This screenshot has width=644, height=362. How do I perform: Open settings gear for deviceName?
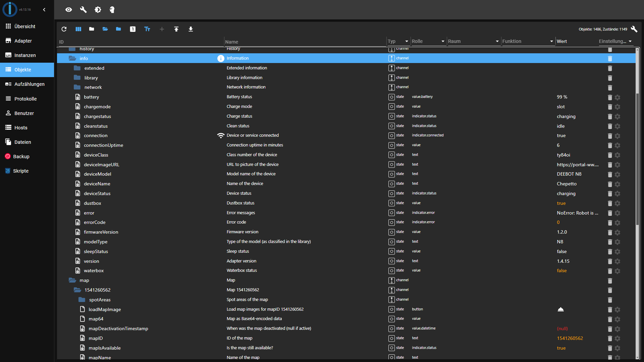pos(618,184)
